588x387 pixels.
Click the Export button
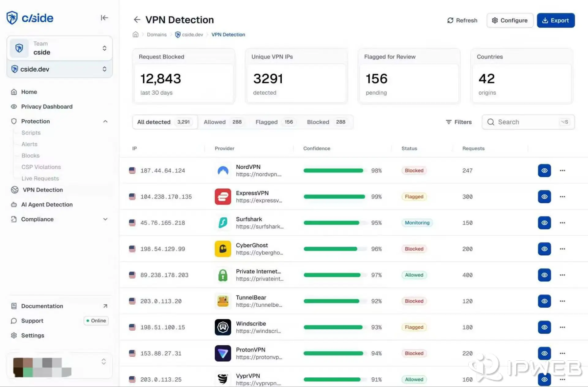(556, 20)
